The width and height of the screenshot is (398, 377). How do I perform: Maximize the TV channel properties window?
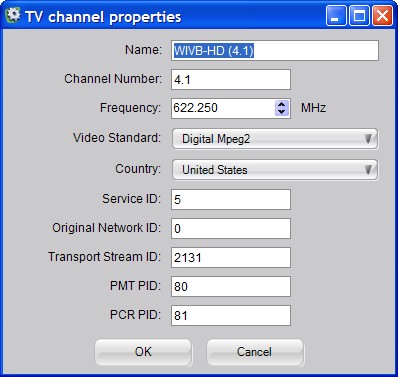[359, 15]
